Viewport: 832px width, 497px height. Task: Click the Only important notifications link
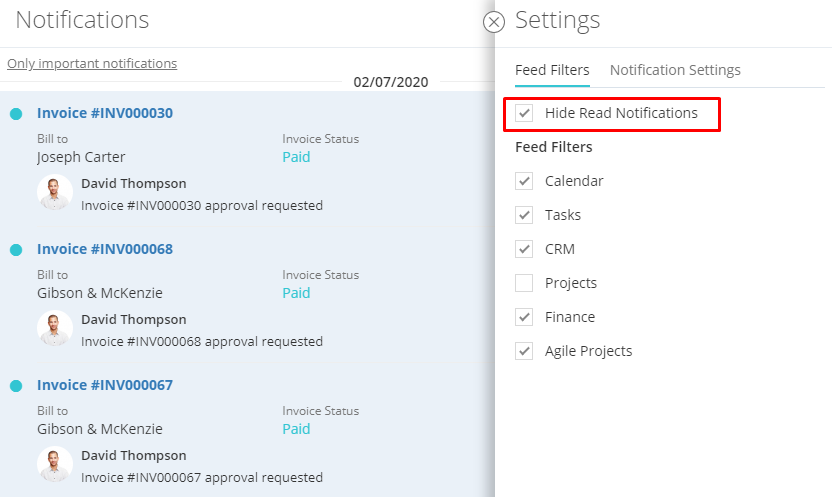(x=92, y=63)
